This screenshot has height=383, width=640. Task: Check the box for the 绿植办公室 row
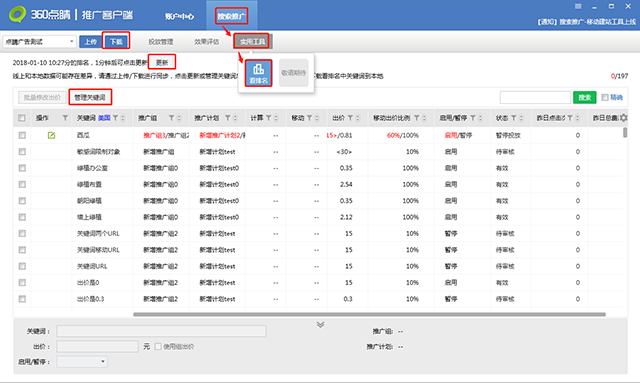(22, 168)
